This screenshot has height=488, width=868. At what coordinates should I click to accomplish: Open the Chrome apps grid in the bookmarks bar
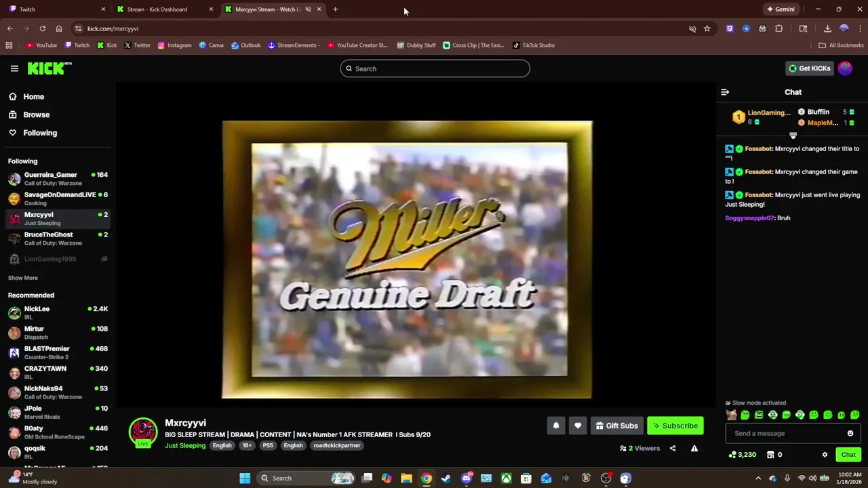coord(9,45)
